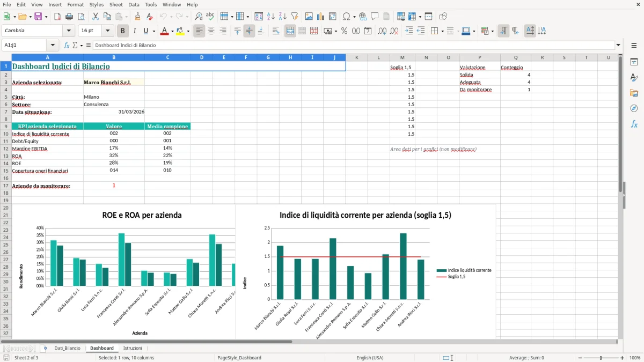Insert special character Omega icon
This screenshot has height=362, width=644.
point(346,17)
